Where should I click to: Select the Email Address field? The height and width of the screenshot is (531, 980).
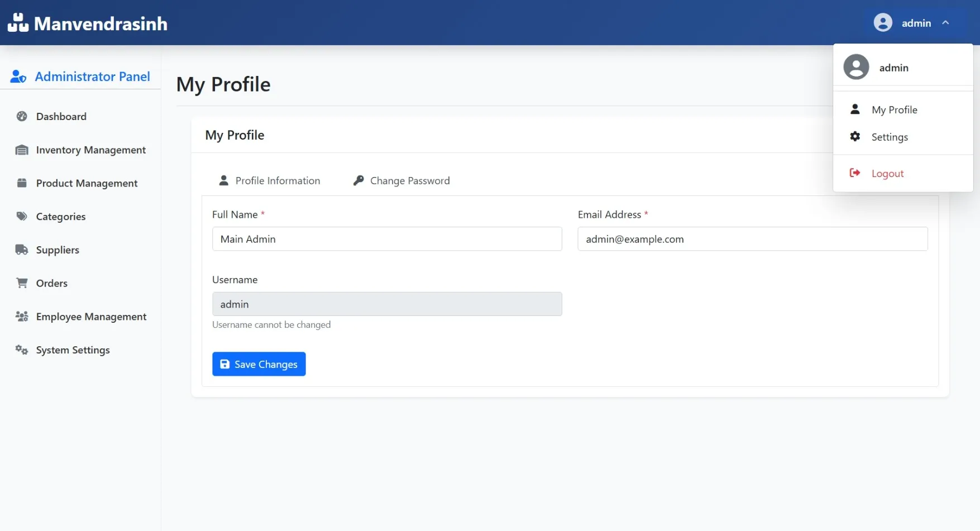point(752,239)
